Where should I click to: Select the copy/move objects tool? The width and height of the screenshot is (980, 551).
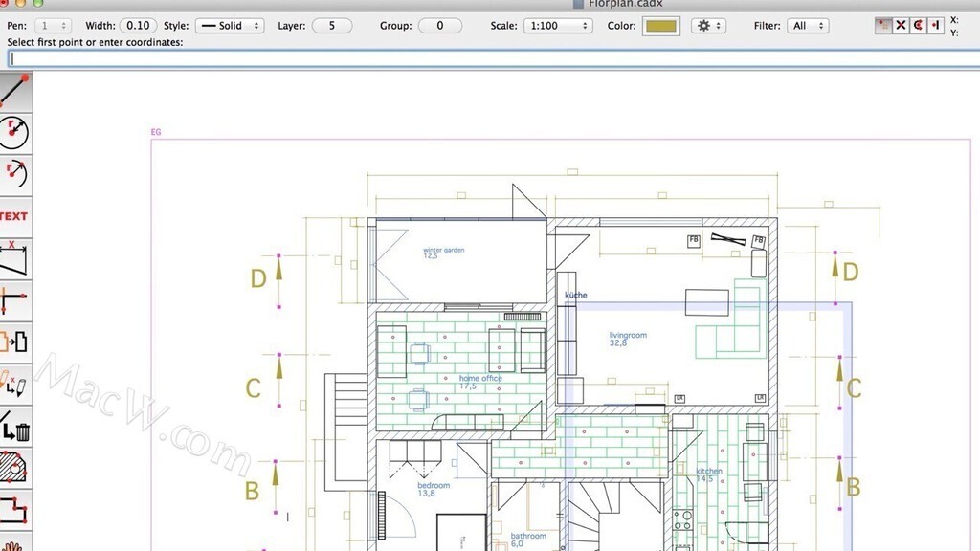(x=15, y=342)
